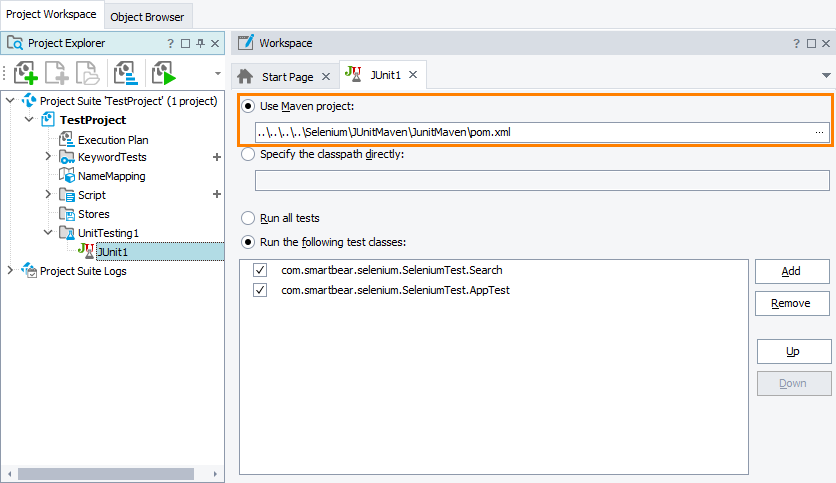The height and width of the screenshot is (483, 836).
Task: Select Specify the classpath directly option
Action: tap(247, 154)
